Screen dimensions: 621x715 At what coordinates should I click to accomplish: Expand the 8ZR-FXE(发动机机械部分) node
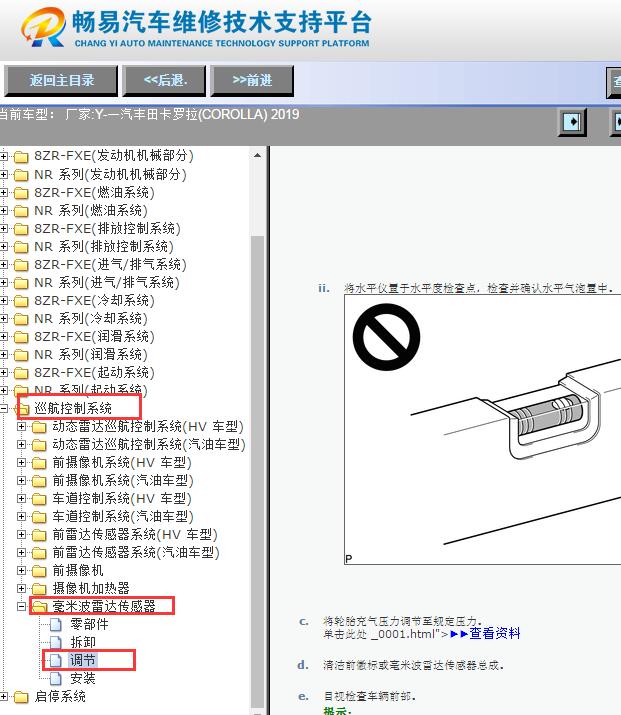tap(4, 156)
